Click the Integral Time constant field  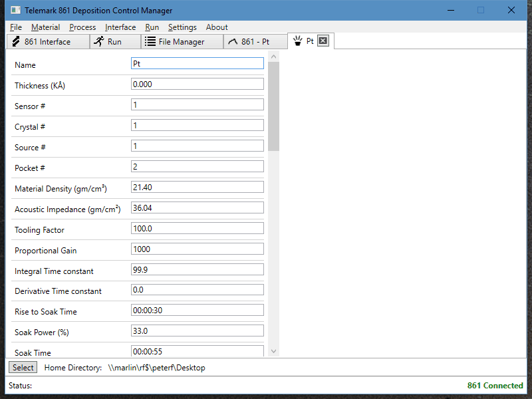pos(198,270)
